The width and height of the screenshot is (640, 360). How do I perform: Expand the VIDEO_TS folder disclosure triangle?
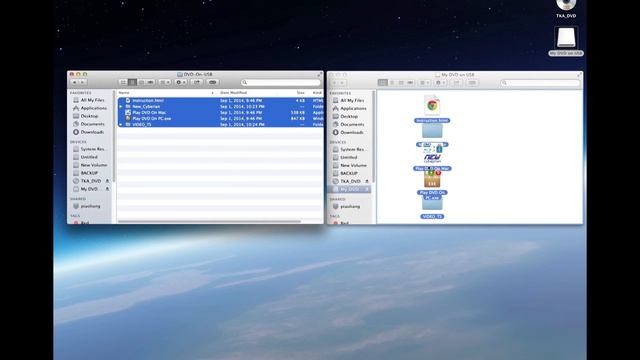(121, 124)
